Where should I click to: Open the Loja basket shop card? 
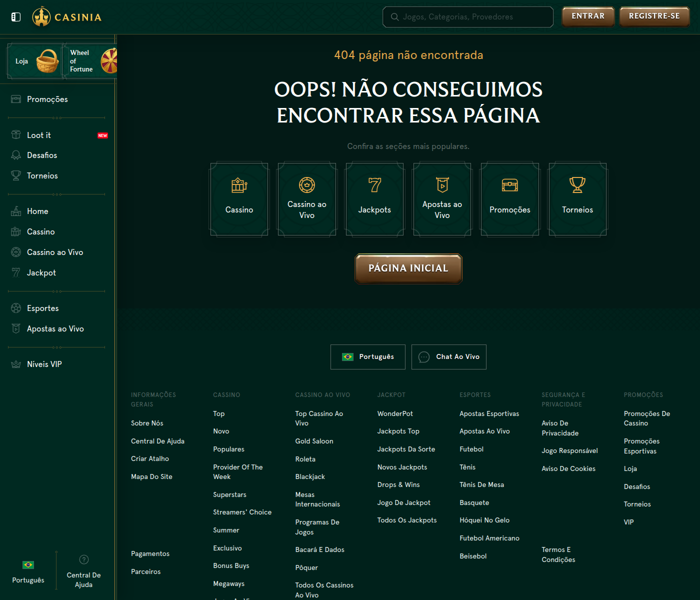34,61
